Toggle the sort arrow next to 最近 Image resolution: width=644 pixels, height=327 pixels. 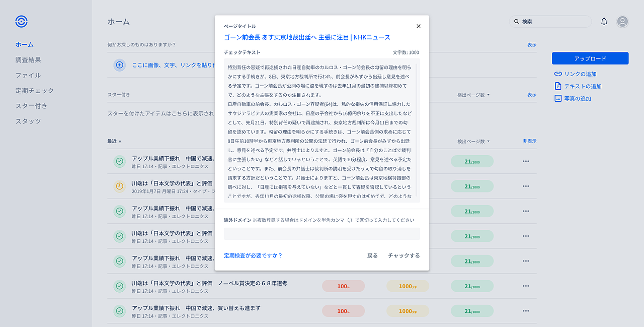120,142
